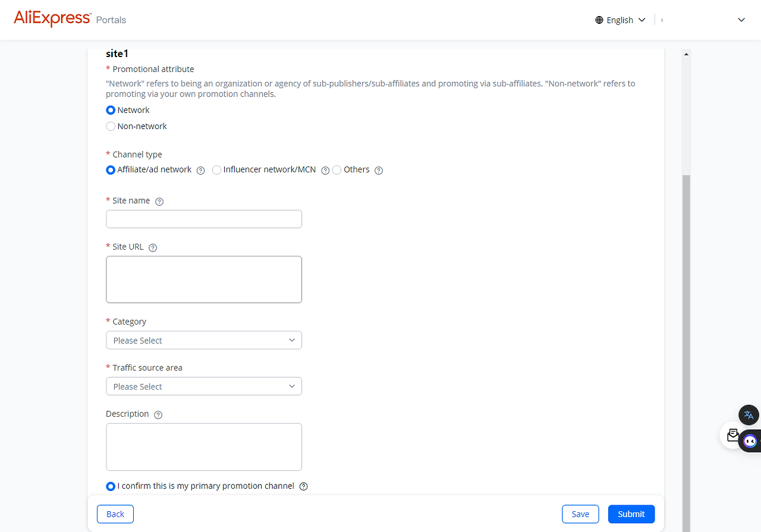Show the Description help tooltip icon
This screenshot has width=761, height=532.
(x=158, y=415)
